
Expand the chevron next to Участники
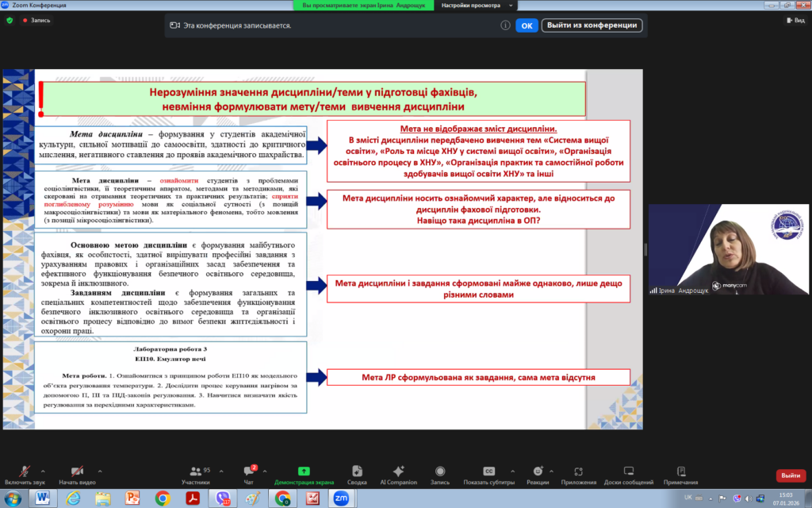pos(220,470)
